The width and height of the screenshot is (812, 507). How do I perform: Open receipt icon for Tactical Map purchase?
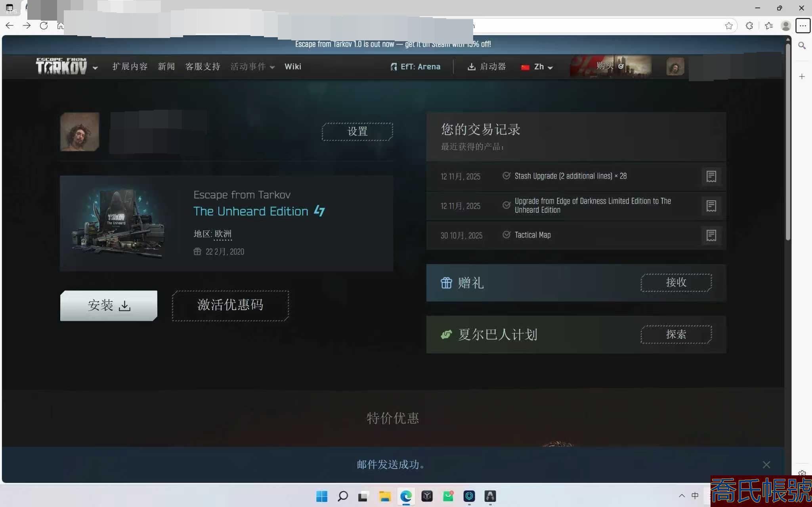[711, 235]
